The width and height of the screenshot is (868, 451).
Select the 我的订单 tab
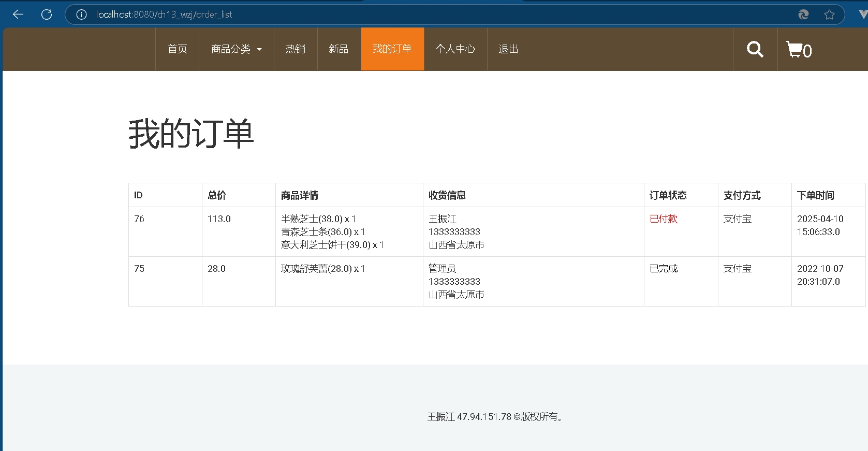(392, 49)
